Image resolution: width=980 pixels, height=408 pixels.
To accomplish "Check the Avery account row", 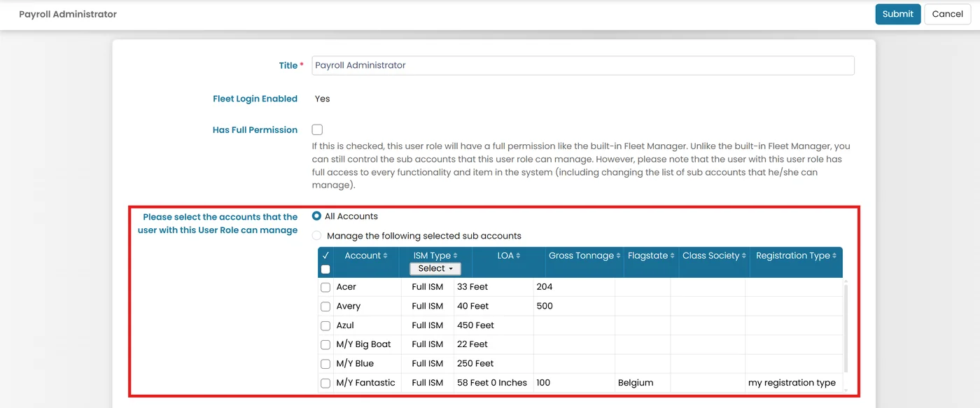I will click(x=325, y=307).
